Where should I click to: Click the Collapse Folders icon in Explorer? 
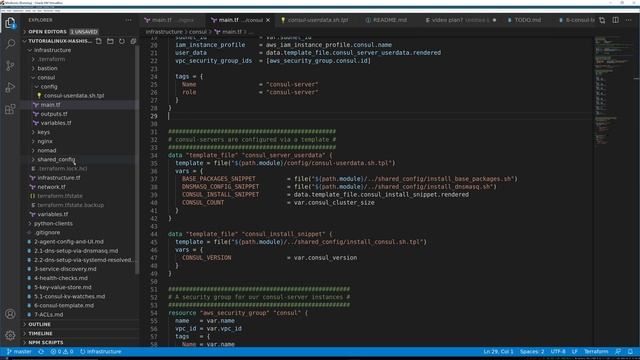tap(133, 41)
